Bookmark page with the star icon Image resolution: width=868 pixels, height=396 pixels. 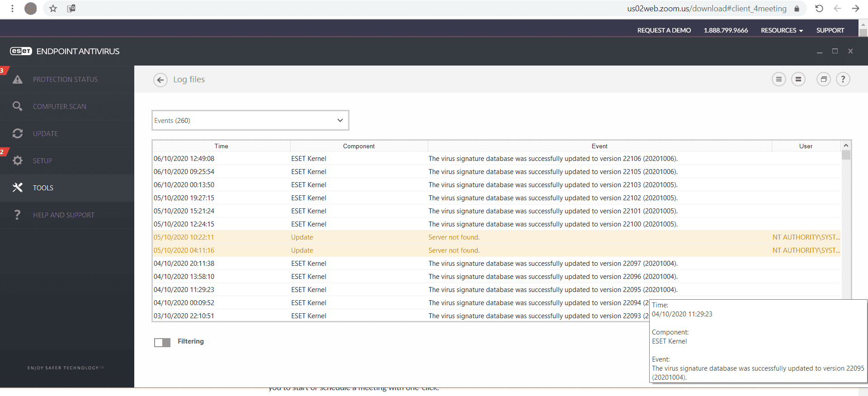pos(53,9)
